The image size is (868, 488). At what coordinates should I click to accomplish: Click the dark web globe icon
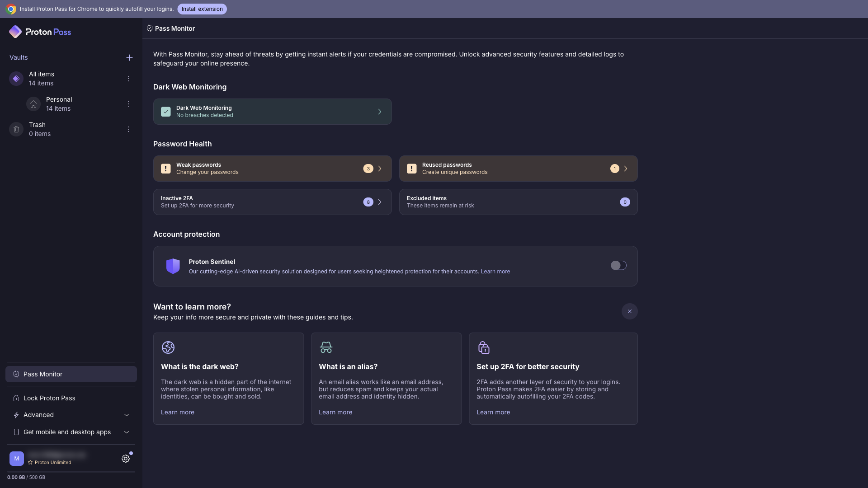coord(168,347)
